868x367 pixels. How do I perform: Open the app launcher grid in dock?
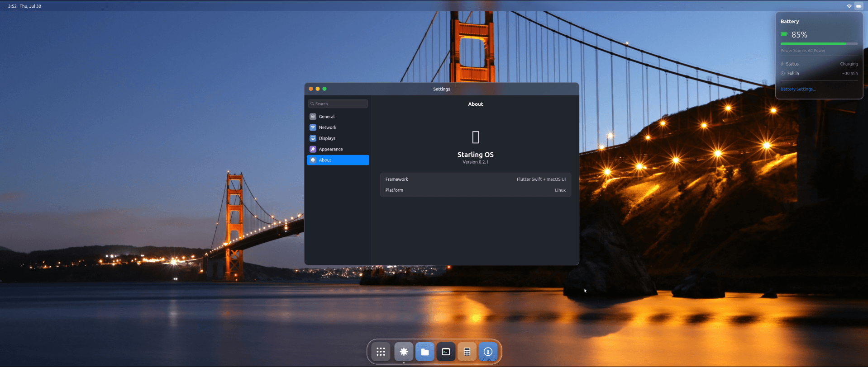[x=381, y=352]
